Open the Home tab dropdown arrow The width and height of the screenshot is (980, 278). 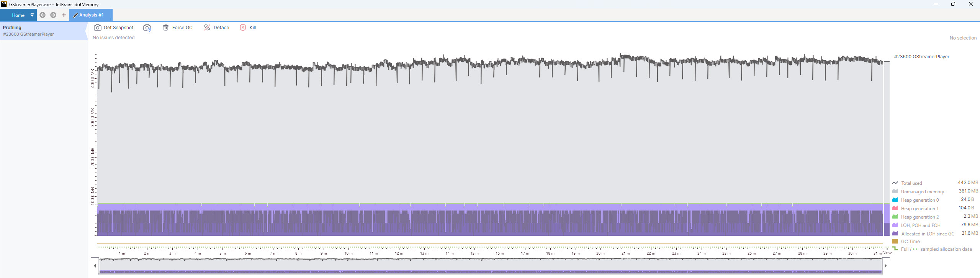(x=32, y=15)
